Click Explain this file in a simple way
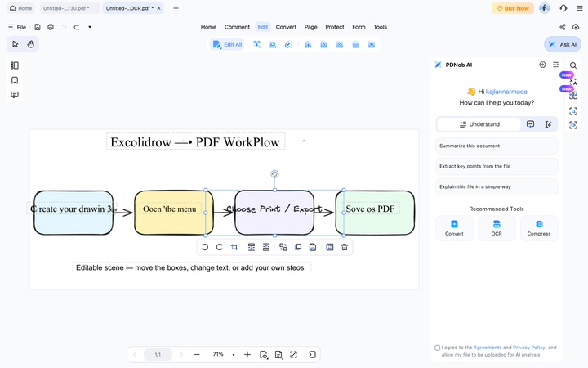The width and height of the screenshot is (588, 368). [x=497, y=186]
